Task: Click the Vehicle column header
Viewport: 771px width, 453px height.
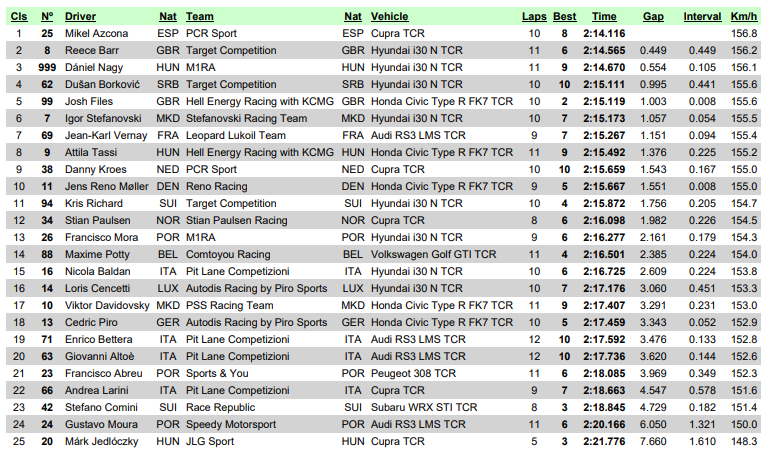Action: (389, 16)
